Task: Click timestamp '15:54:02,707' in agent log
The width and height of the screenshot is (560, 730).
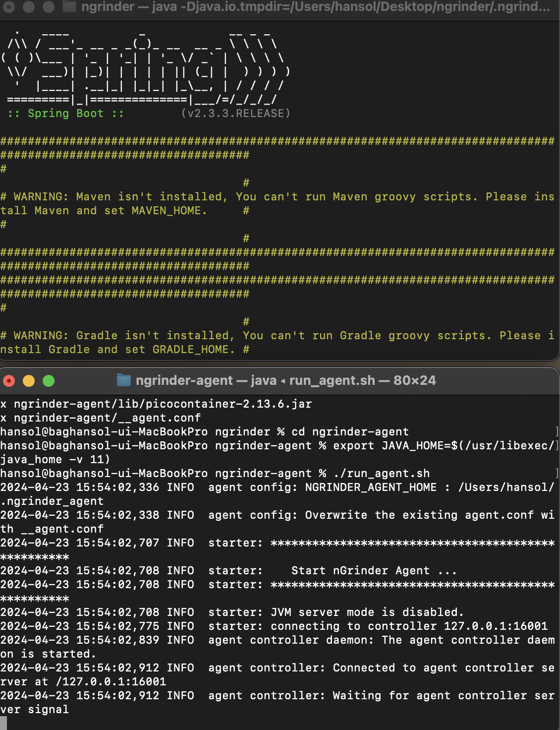Action: 117,543
